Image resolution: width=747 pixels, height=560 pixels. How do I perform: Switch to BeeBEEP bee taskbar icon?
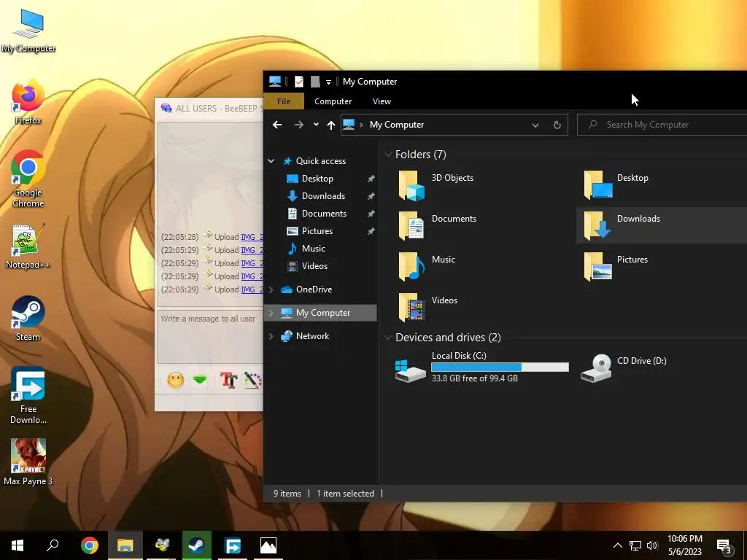point(162,545)
